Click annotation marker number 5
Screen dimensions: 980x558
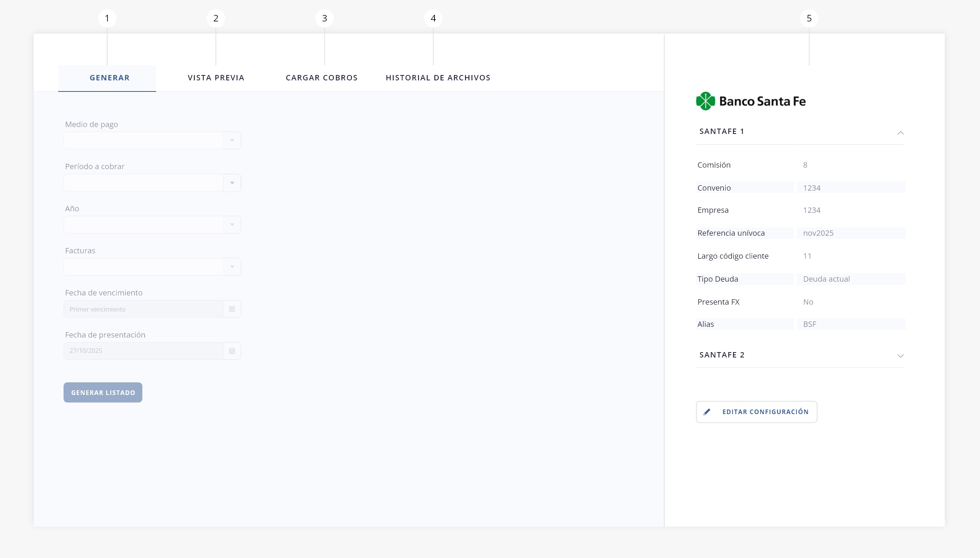coord(808,18)
